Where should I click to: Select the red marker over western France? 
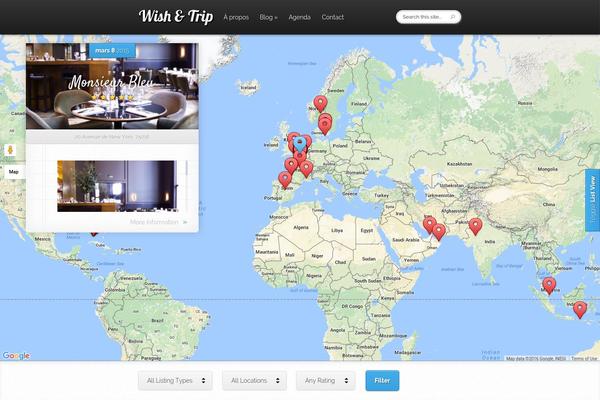tap(291, 166)
